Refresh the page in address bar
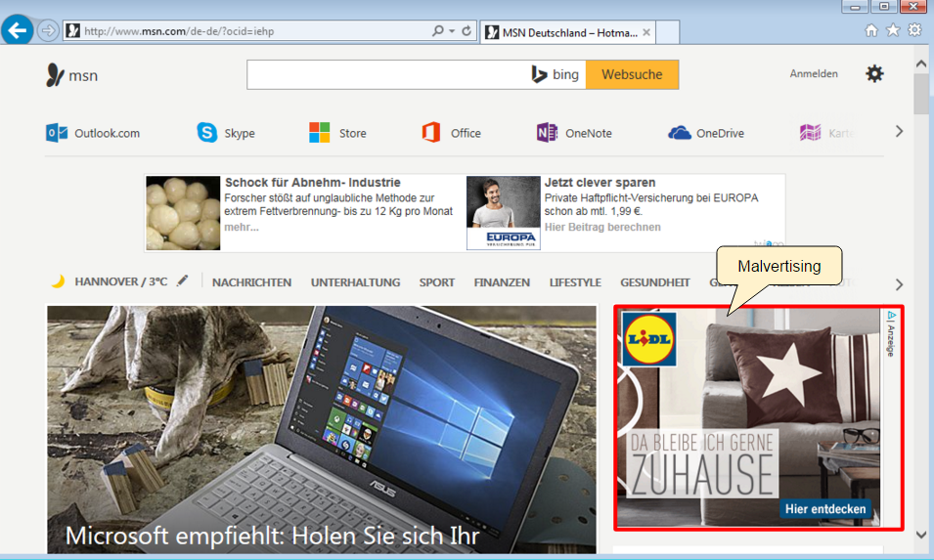 (x=467, y=31)
